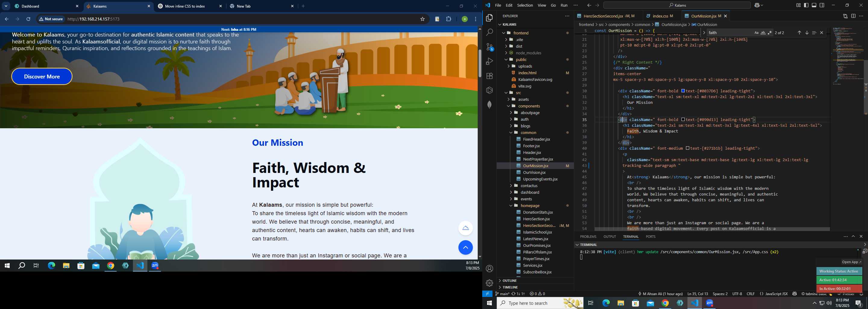Open the Run menu in VS Code
The image size is (868, 309).
click(x=564, y=5)
